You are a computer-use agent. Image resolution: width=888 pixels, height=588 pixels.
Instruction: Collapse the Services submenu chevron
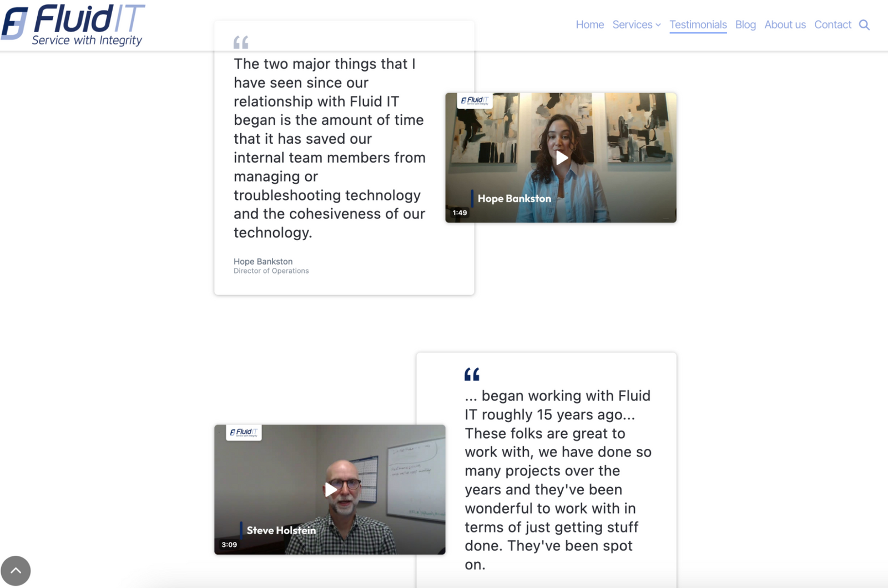point(658,25)
